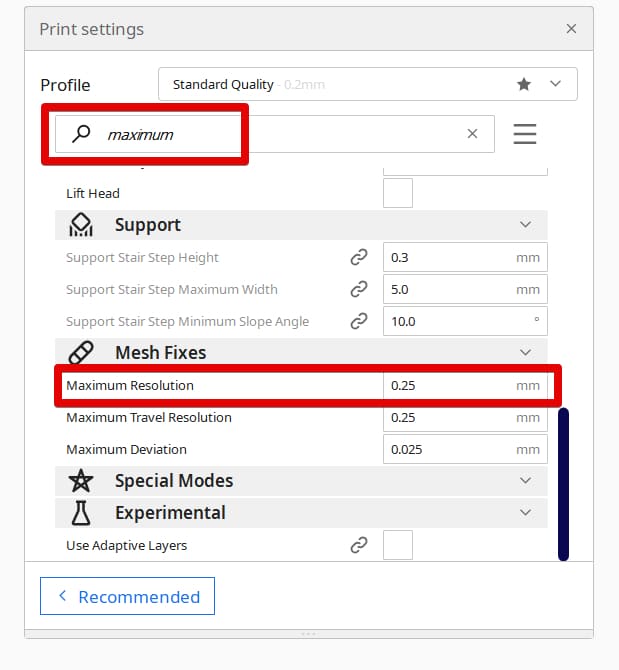The height and width of the screenshot is (670, 619).
Task: Click the Maximum Resolution value field
Action: [x=465, y=385]
